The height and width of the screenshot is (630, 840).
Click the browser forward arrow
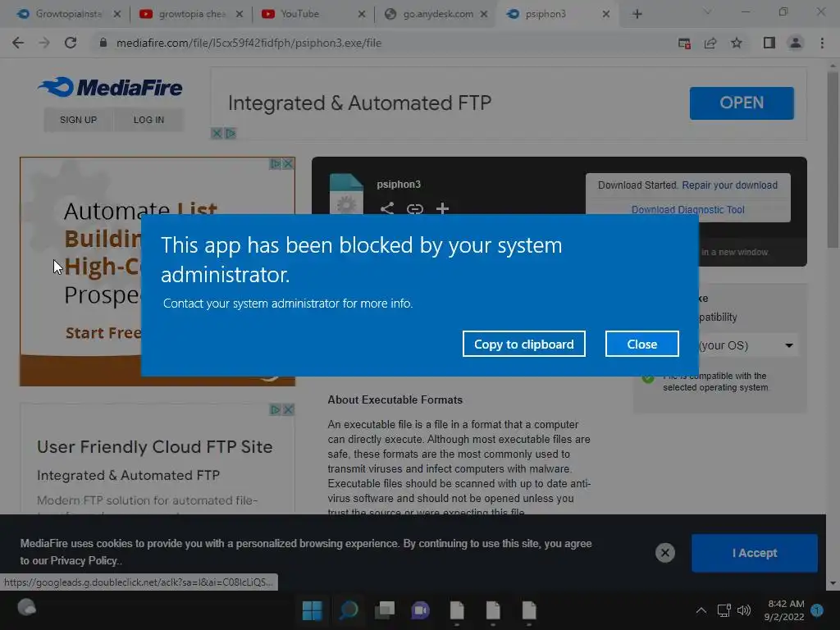tap(44, 43)
